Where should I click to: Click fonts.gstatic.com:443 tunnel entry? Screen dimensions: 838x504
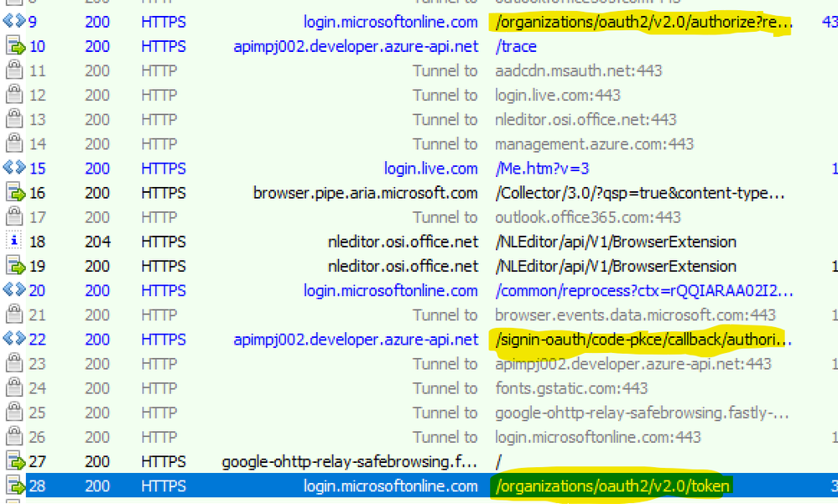click(x=571, y=388)
